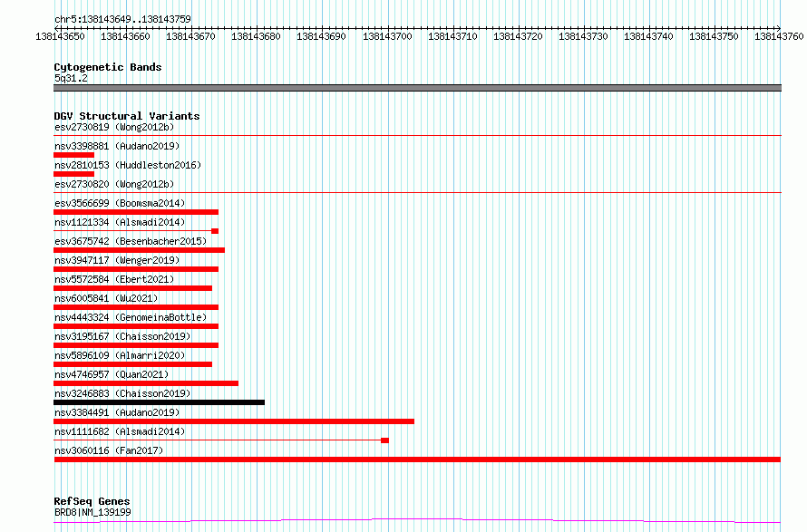
Task: Click the red bar under esv3566699
Action: click(136, 212)
